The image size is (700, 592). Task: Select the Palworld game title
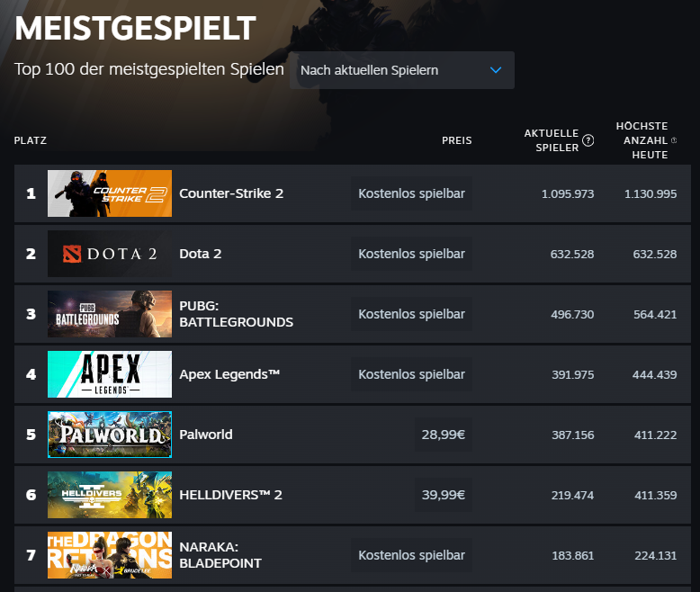pos(206,435)
